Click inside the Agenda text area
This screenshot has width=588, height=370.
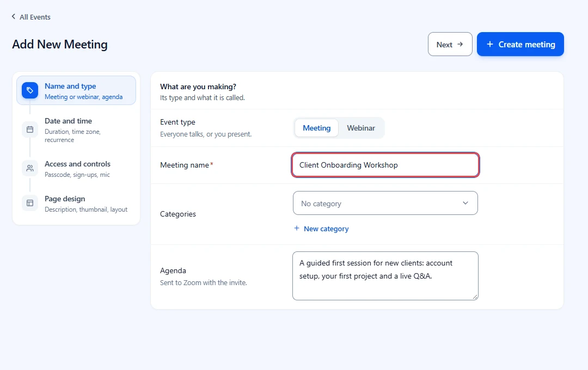click(385, 276)
